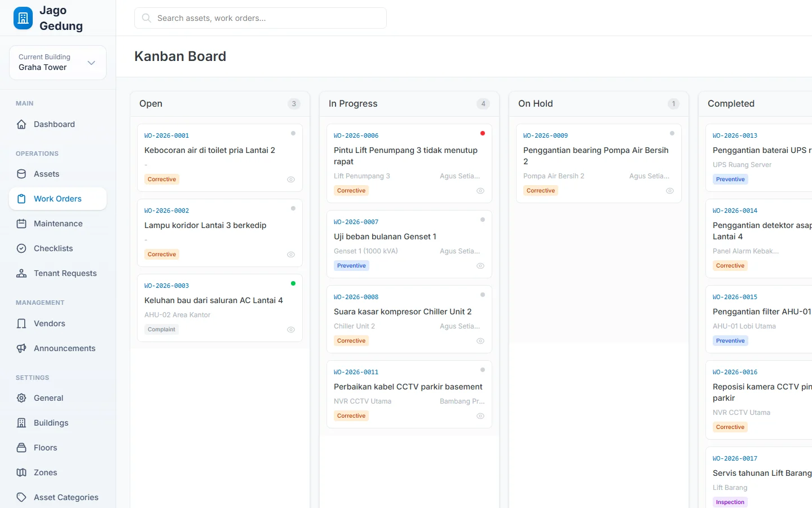Screen dimensions: 812x508
Task: Click the Complaint tag on WO-2026-0003
Action: click(x=161, y=330)
